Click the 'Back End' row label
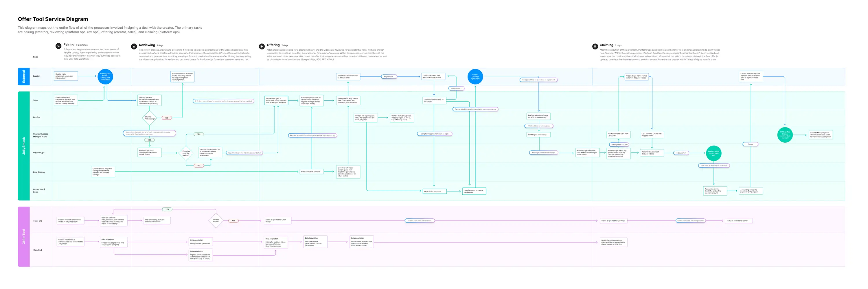Viewport: 868px width, 289px height. (x=37, y=250)
